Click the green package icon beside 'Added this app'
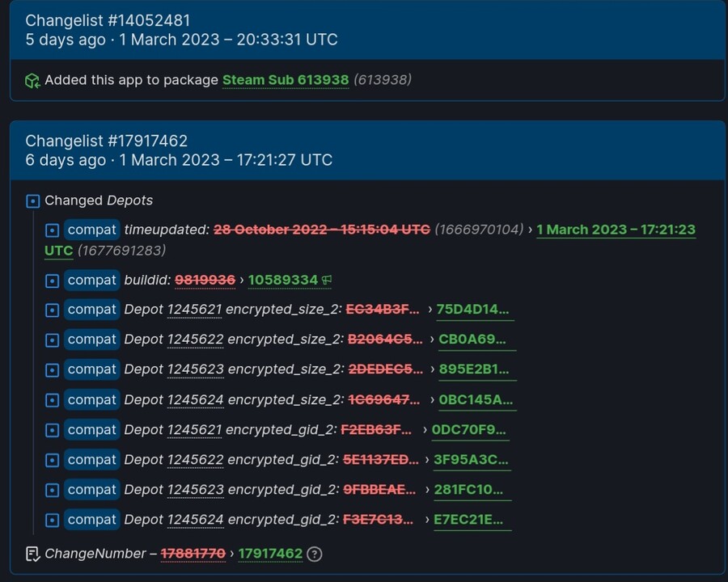This screenshot has height=582, width=728. tap(32, 80)
